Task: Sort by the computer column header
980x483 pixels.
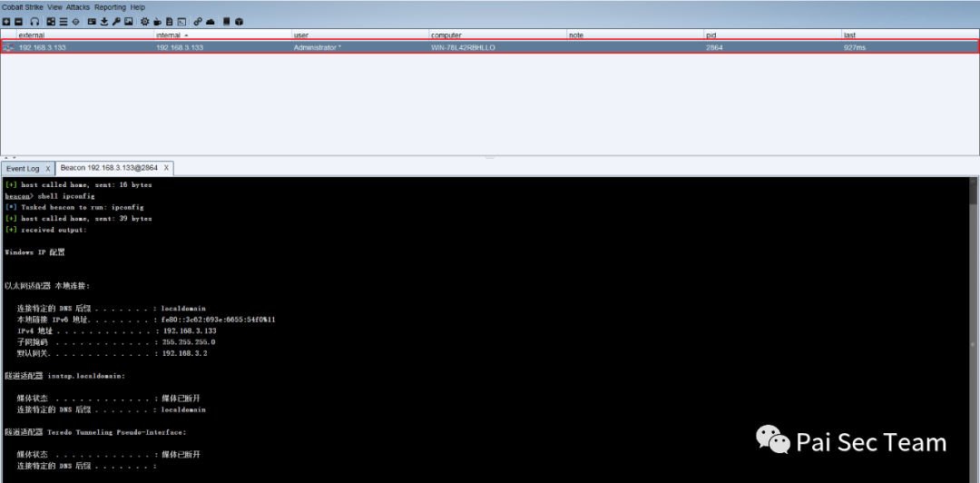Action: point(497,35)
